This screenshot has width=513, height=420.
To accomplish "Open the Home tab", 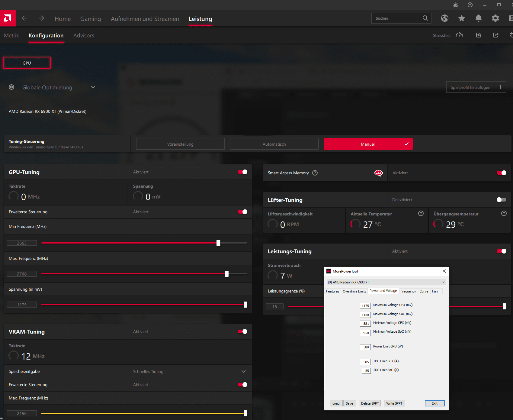I will 63,19.
